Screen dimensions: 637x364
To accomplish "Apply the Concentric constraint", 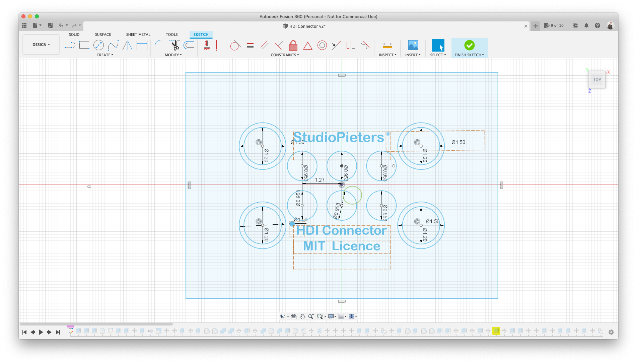I will tap(322, 45).
